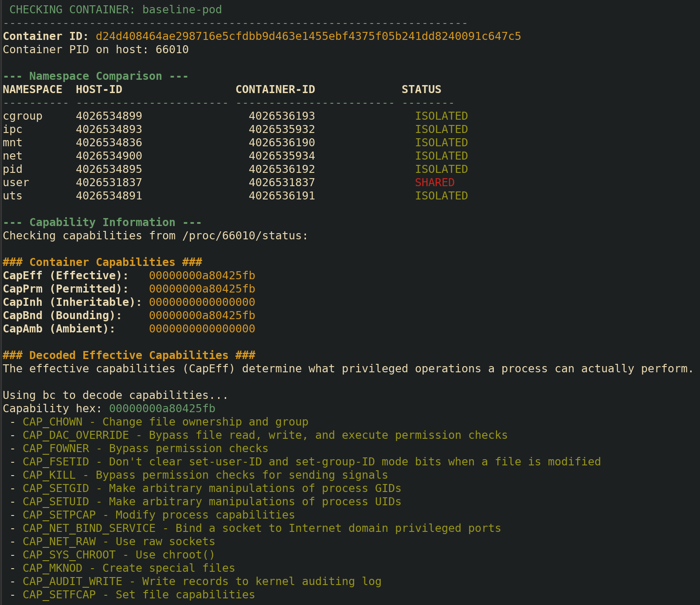The width and height of the screenshot is (700, 605).
Task: Click the CapInh (Inheritable) zero value
Action: pos(202,302)
